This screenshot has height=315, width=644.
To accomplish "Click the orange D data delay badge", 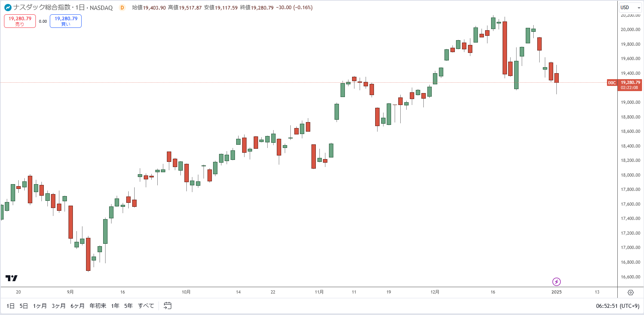I will point(122,8).
